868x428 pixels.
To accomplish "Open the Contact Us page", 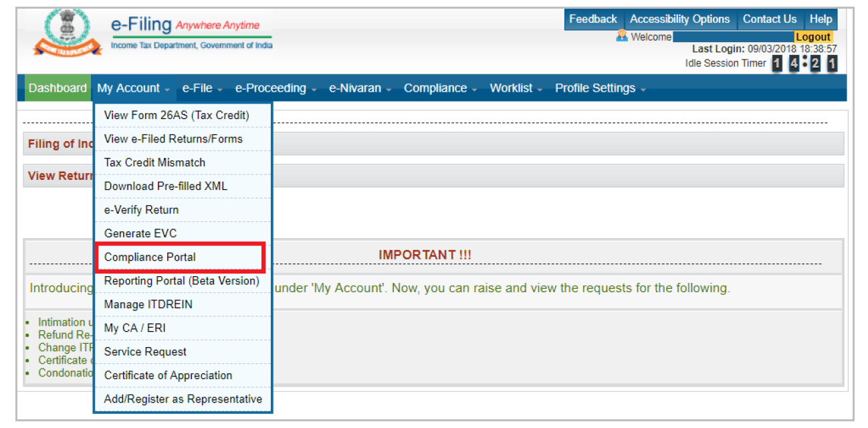I will click(770, 19).
